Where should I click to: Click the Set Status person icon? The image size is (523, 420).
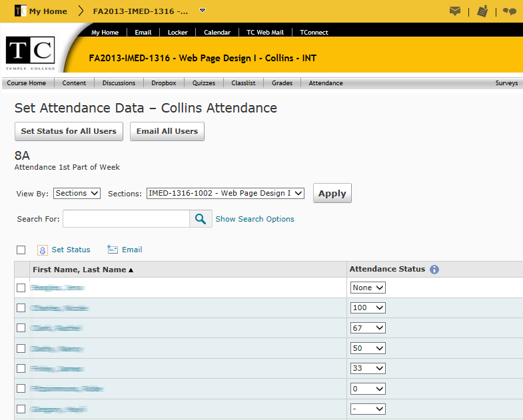[x=43, y=250]
